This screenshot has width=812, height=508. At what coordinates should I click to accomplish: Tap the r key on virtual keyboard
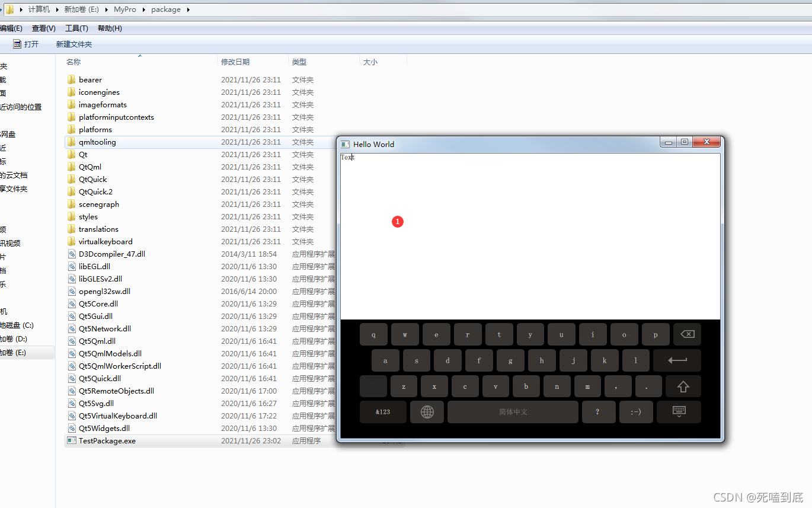468,334
